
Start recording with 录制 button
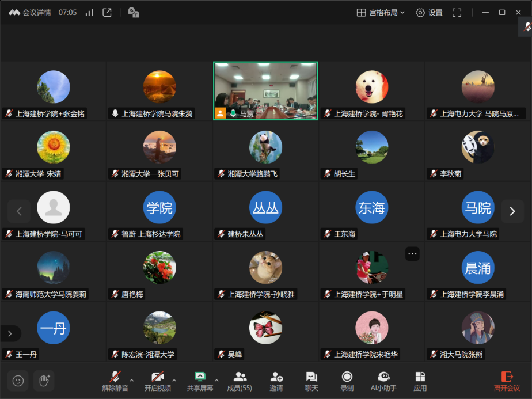coord(347,381)
